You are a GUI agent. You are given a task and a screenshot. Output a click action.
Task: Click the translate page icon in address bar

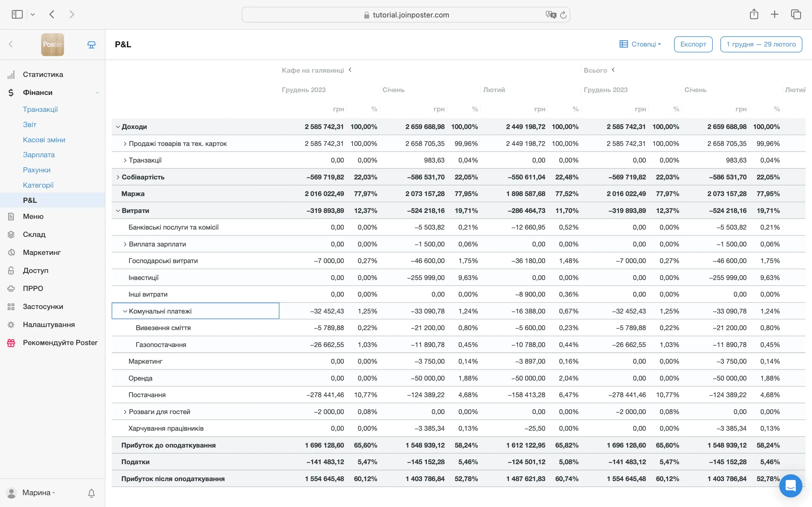[x=550, y=15]
